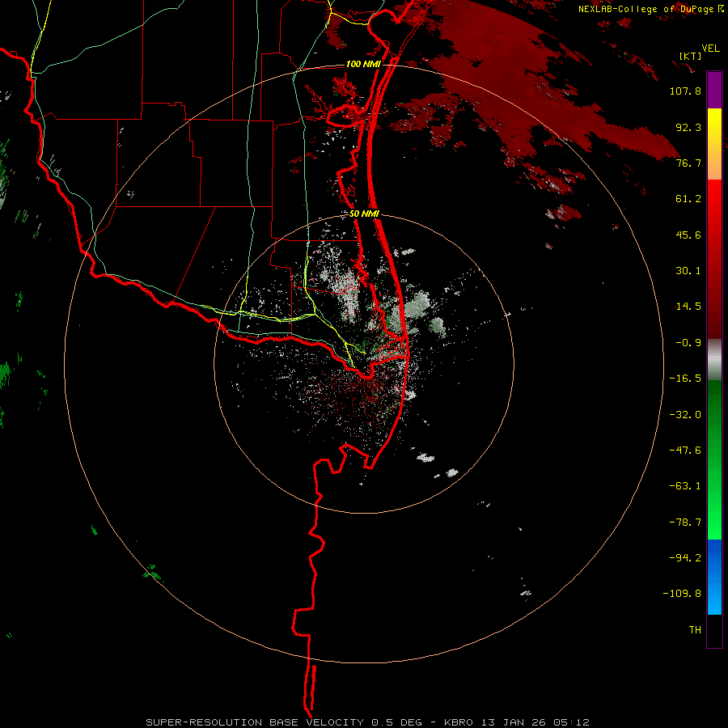Click the -109.8 legend value
728x728 pixels.
click(682, 594)
